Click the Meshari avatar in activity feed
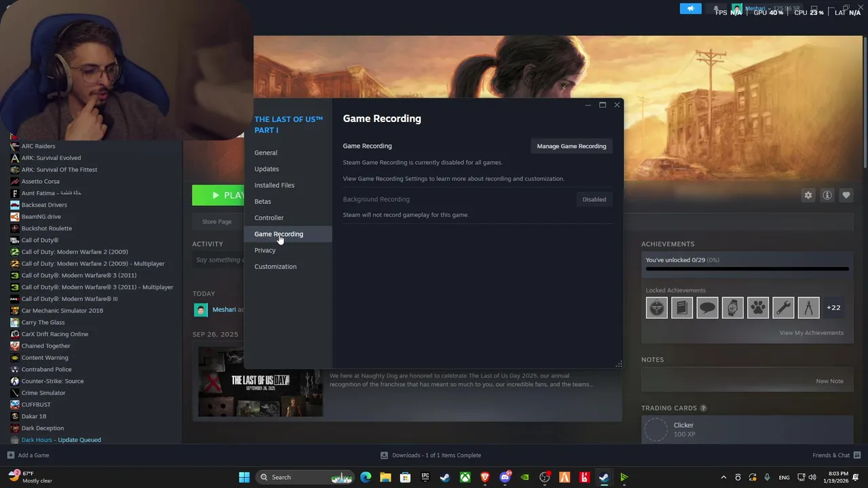The height and width of the screenshot is (488, 868). [201, 310]
